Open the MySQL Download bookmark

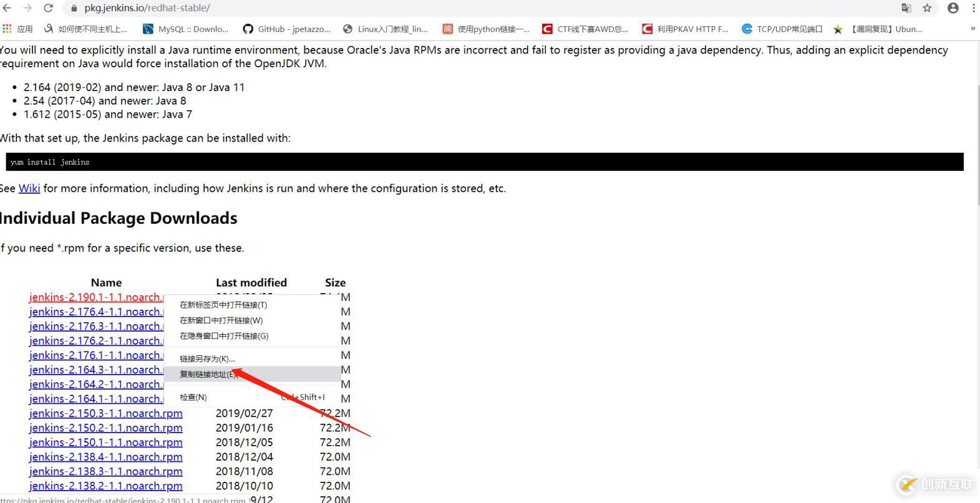coord(186,29)
